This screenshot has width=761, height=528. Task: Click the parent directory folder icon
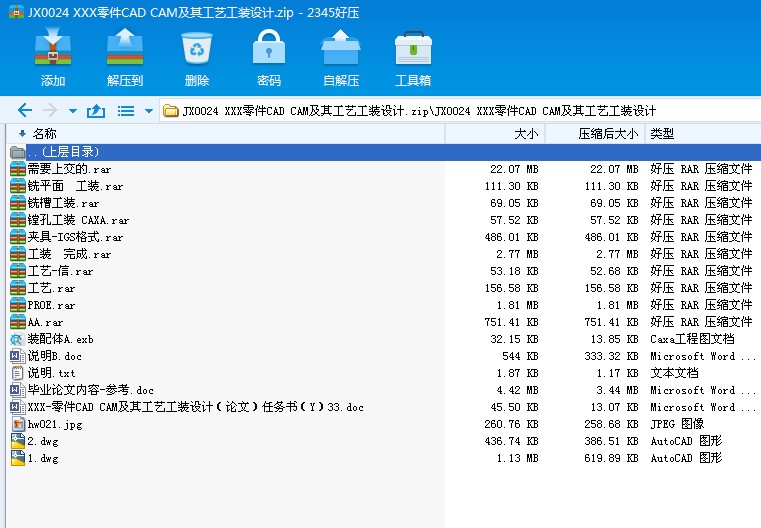(17, 152)
